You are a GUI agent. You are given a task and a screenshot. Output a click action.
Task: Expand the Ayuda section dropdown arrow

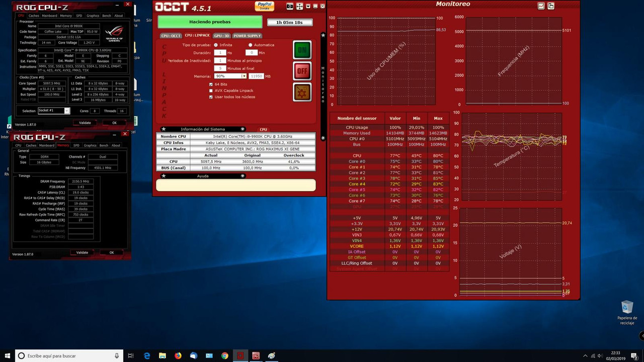click(x=243, y=176)
